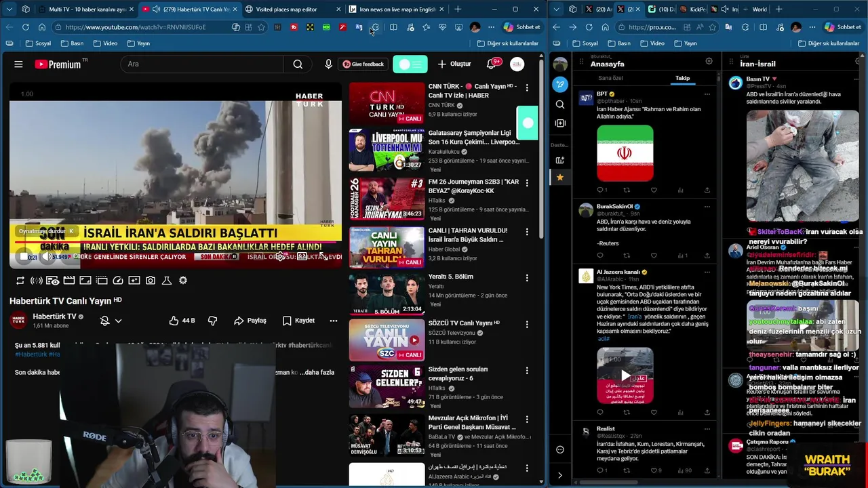This screenshot has height=488, width=868.
Task: Open the 'Sosyal' bookmarks folder in the left browser
Action: 38,43
